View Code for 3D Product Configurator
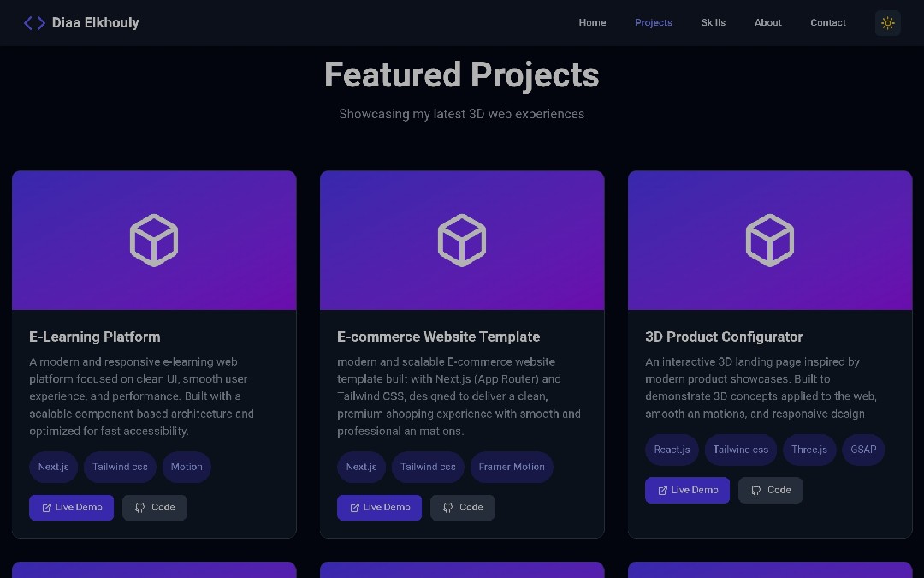This screenshot has width=924, height=578. tap(770, 491)
